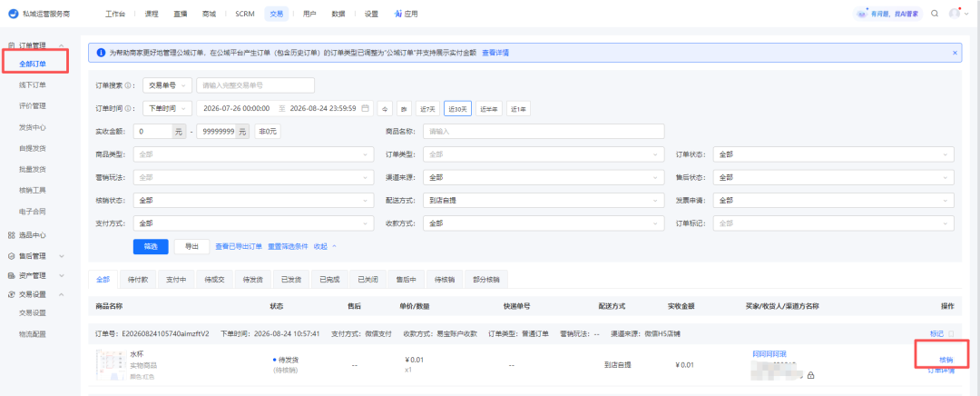The image size is (980, 396).
Task: Open the 查看已导出订单 link
Action: click(x=239, y=246)
